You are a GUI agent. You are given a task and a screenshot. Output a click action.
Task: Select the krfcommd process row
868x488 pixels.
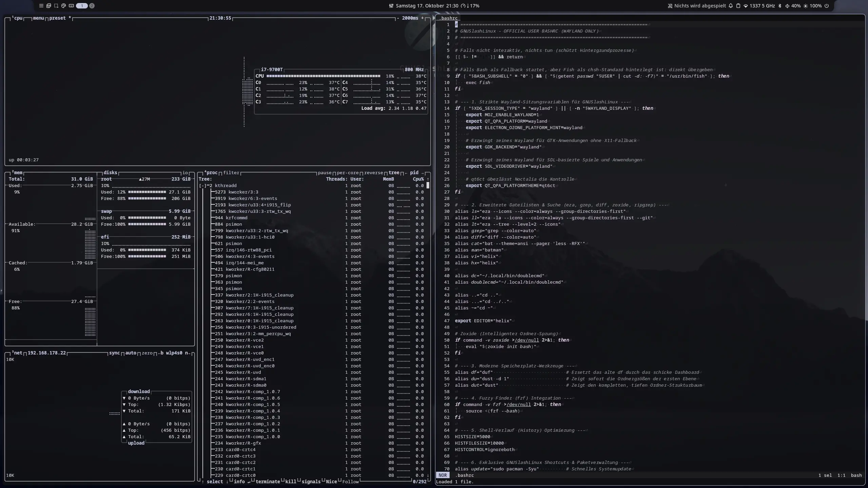click(313, 218)
